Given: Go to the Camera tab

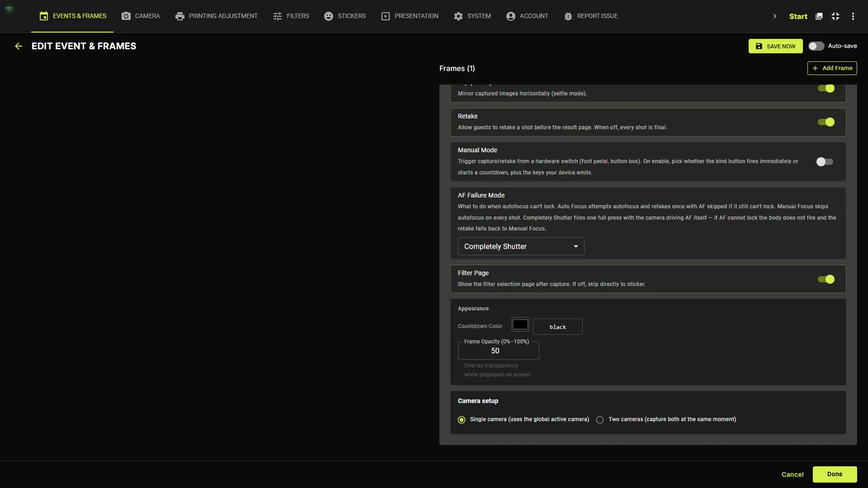Looking at the screenshot, I should [x=141, y=16].
